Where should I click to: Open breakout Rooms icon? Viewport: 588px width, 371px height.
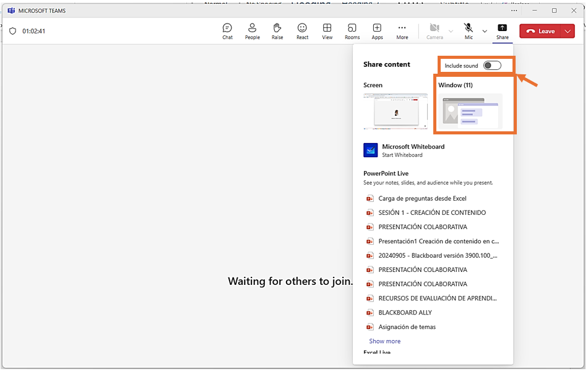352,31
